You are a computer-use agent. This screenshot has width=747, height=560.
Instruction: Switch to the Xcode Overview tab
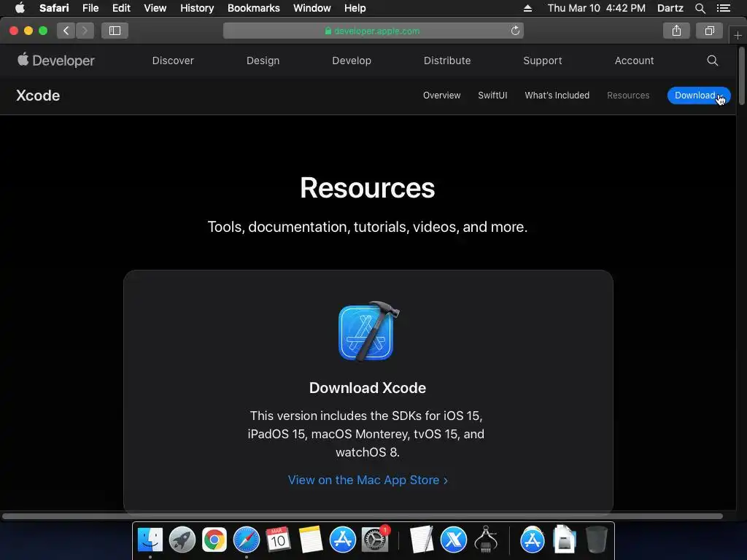pos(441,96)
